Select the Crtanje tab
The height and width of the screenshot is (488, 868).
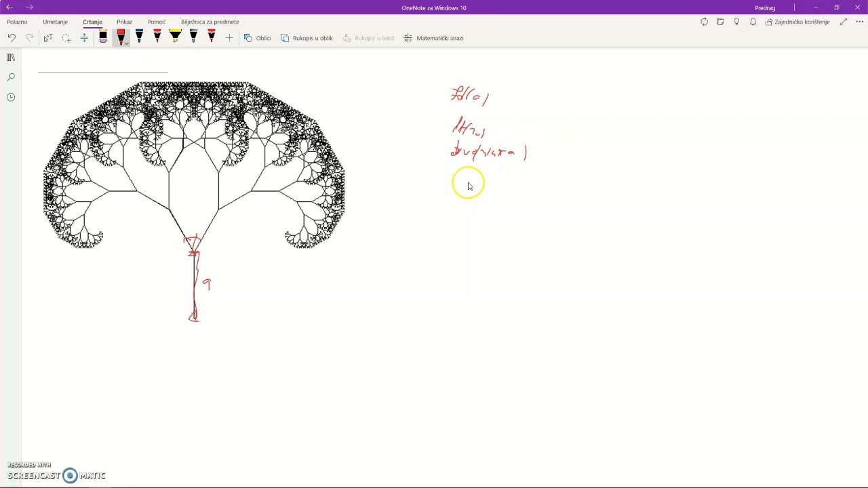tap(92, 22)
